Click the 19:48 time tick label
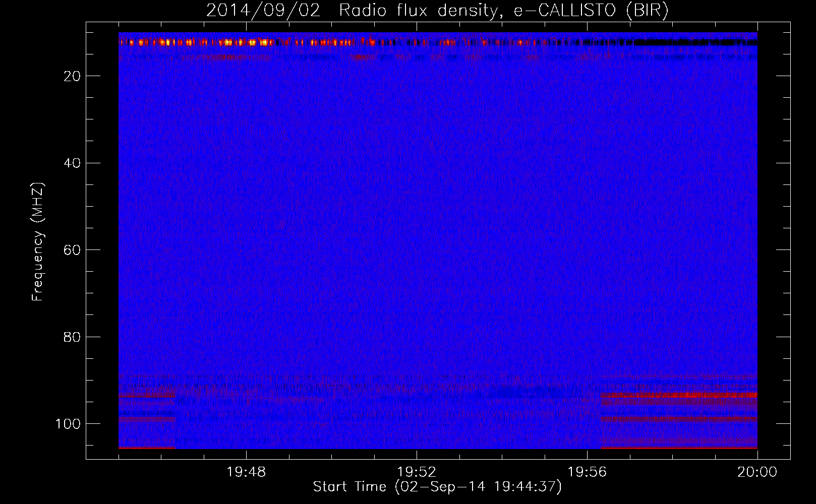The image size is (816, 504). click(x=246, y=472)
